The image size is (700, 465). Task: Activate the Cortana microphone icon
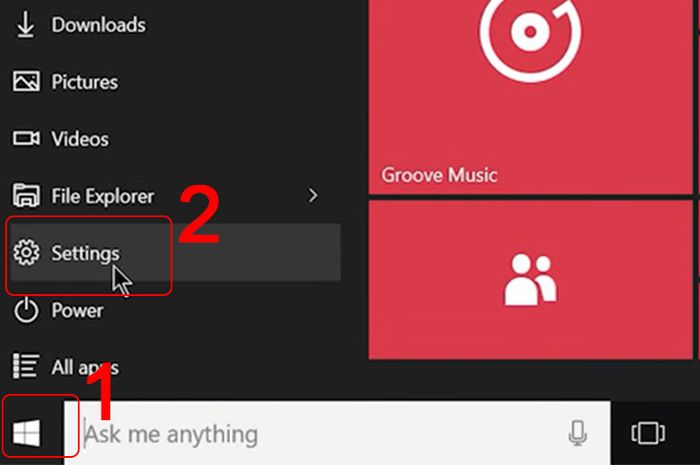coord(577,433)
